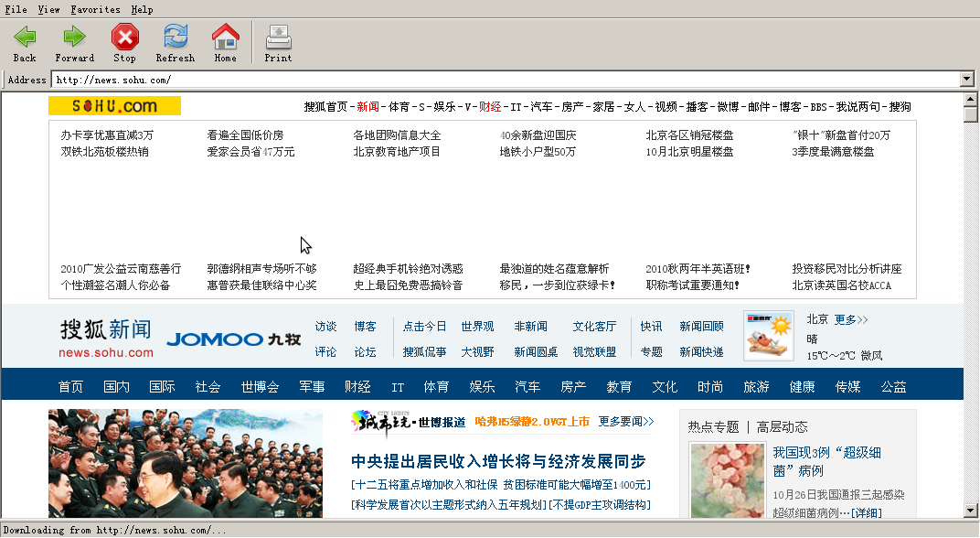Image resolution: width=980 pixels, height=538 pixels.
Task: Select the 财经 tab in blue bar
Action: click(357, 387)
